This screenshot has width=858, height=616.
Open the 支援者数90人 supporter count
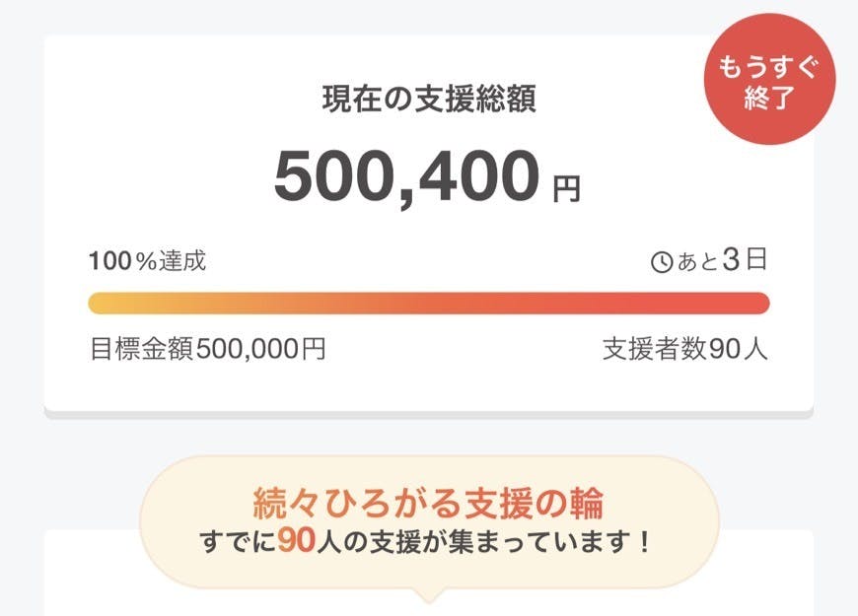pyautogui.click(x=684, y=349)
